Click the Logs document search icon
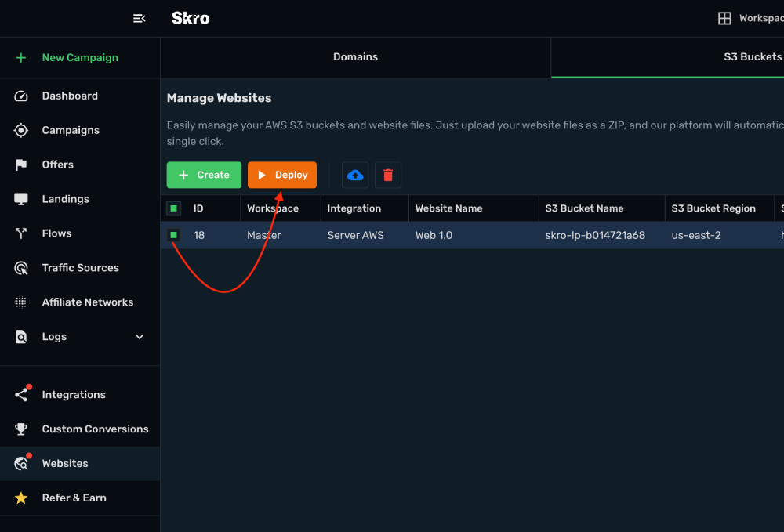Image resolution: width=784 pixels, height=532 pixels. (x=21, y=337)
